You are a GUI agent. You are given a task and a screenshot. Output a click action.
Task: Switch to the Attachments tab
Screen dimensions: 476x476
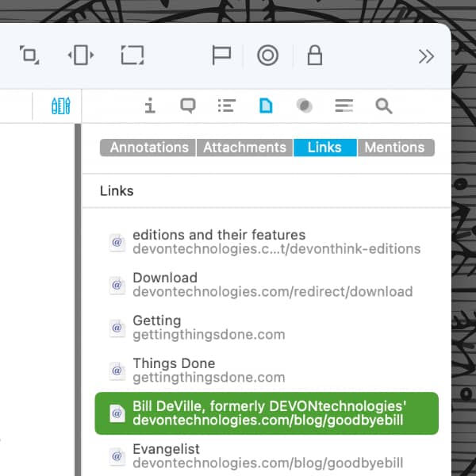pos(244,148)
